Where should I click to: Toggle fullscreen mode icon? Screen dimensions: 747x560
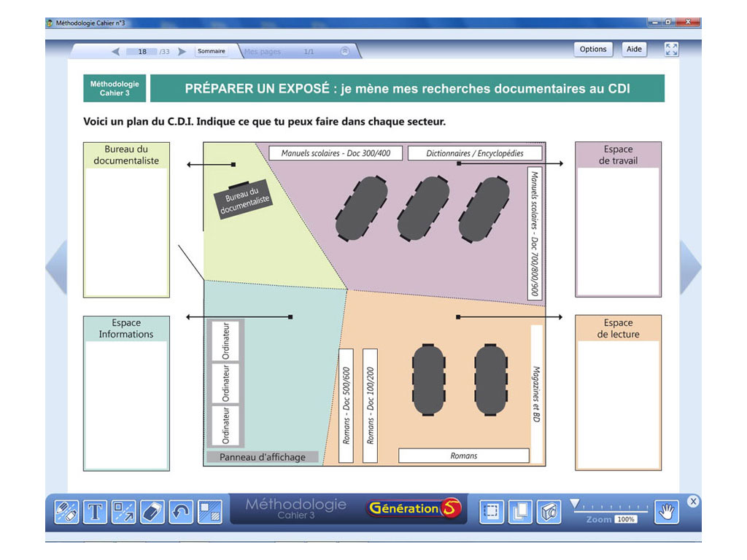coord(671,50)
